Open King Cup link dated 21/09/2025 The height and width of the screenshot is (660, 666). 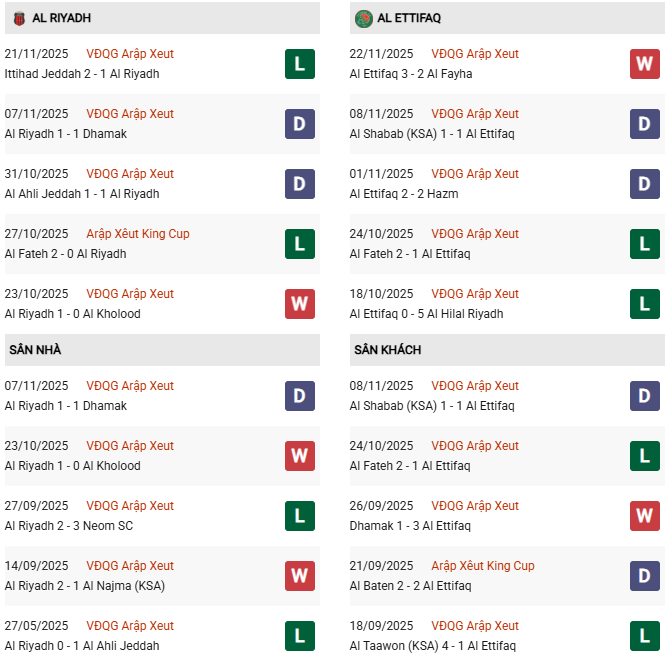click(483, 566)
